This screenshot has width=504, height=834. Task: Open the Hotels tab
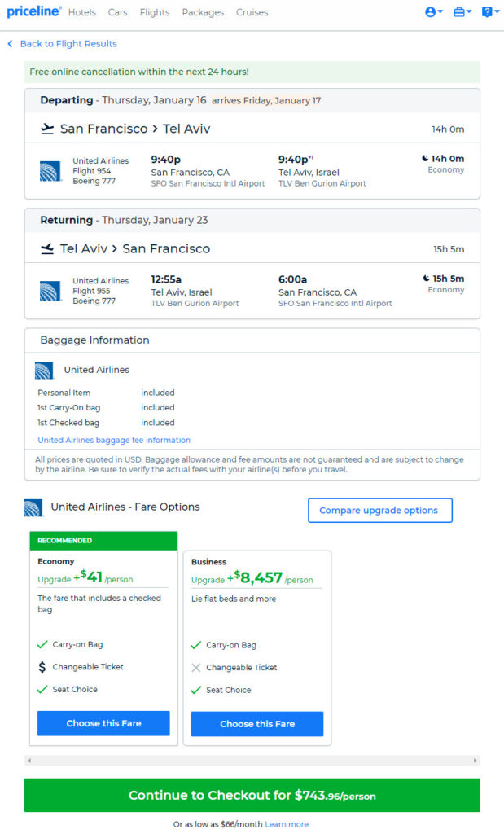point(82,12)
